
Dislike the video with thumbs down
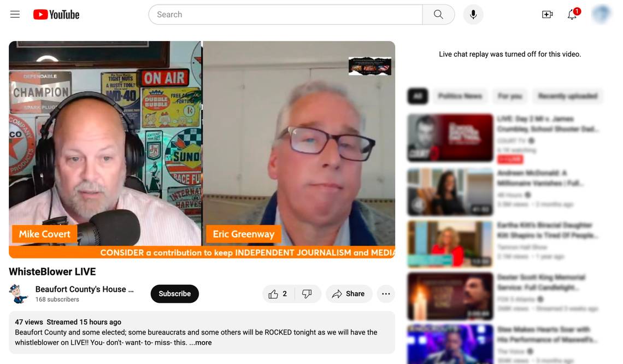pos(307,294)
